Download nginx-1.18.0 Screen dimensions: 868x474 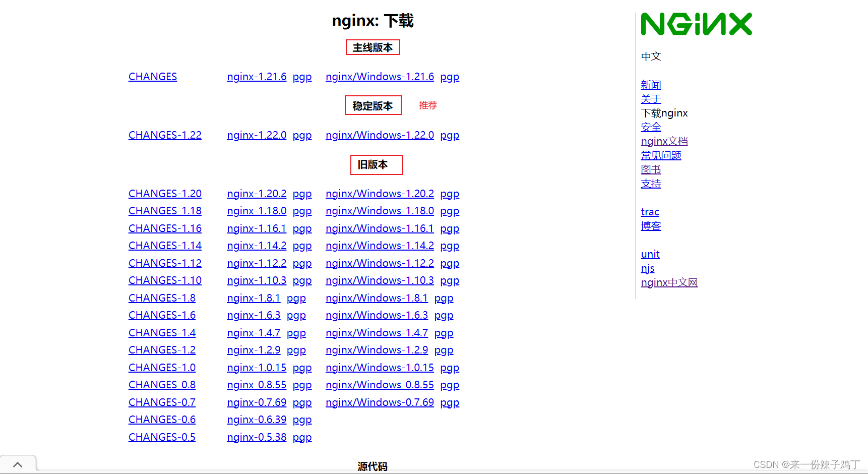[x=257, y=211]
